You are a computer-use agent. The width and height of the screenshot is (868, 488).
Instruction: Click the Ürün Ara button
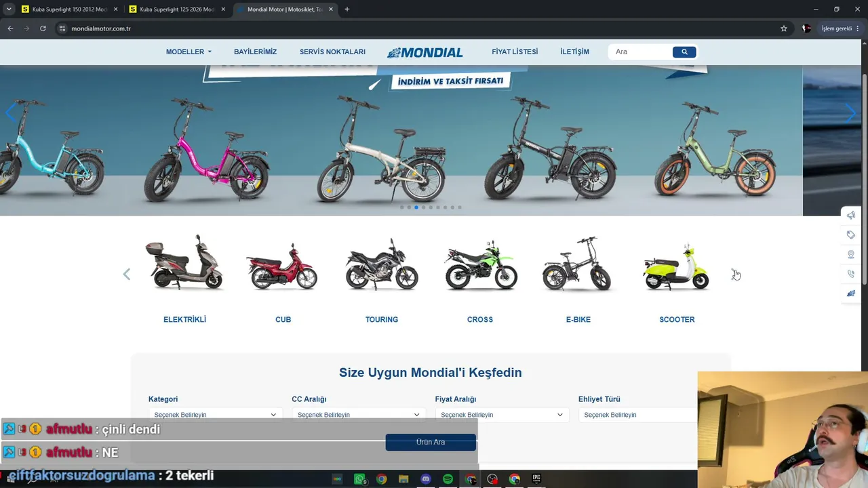(x=431, y=442)
